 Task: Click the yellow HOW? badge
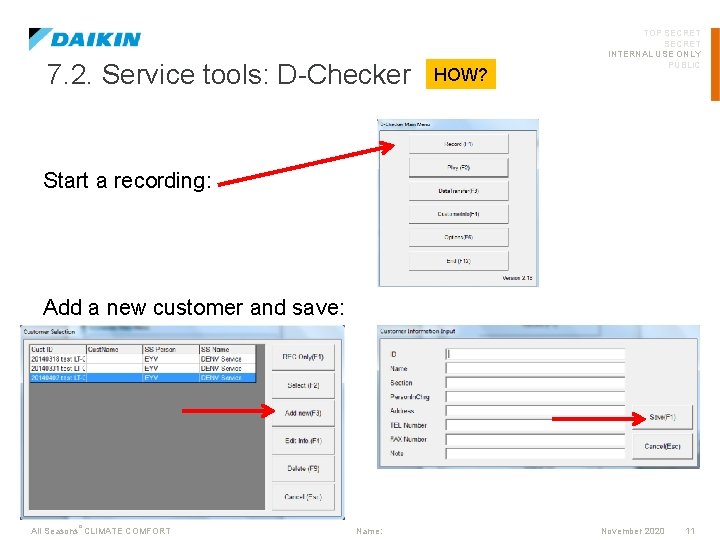click(461, 74)
